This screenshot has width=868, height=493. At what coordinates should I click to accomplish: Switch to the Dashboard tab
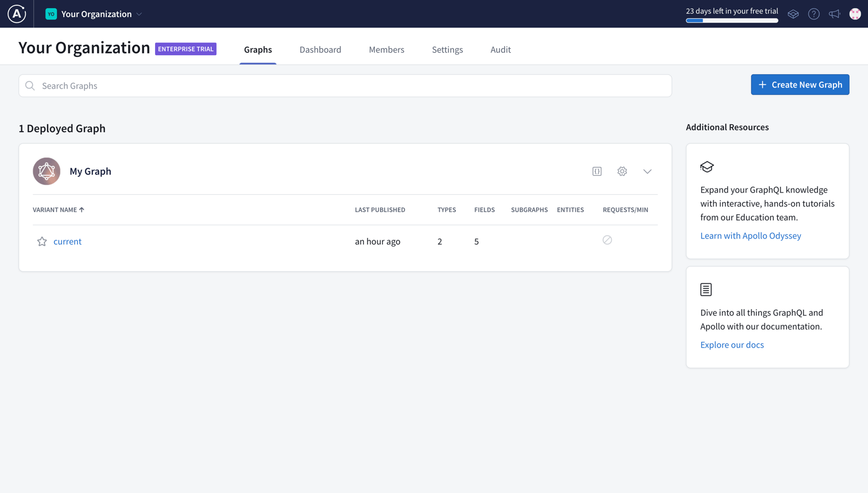click(x=320, y=49)
